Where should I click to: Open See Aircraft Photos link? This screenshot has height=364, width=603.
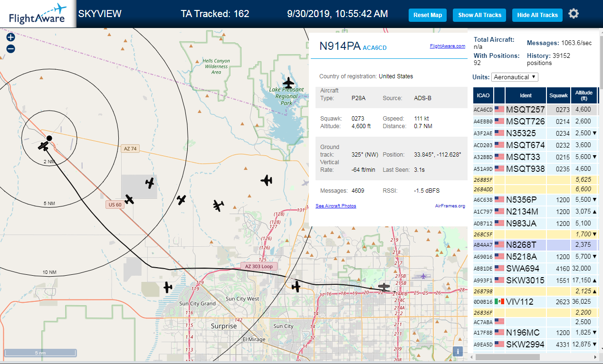[x=335, y=206]
